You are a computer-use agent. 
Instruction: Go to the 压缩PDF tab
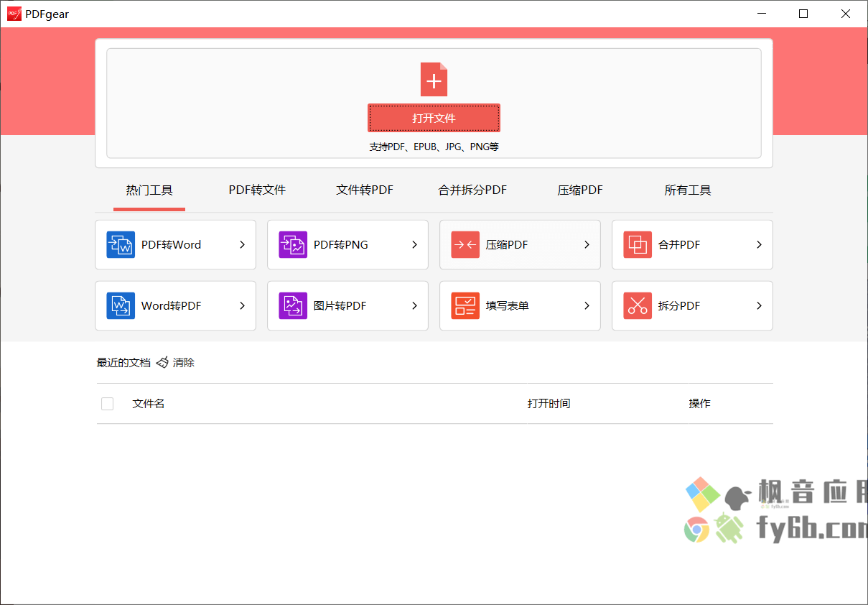[580, 190]
